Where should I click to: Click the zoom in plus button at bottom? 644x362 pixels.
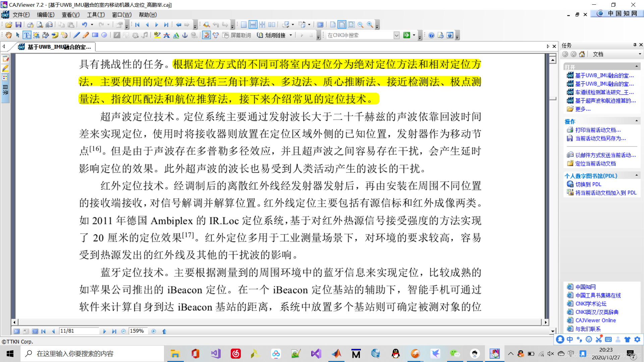coord(154,331)
